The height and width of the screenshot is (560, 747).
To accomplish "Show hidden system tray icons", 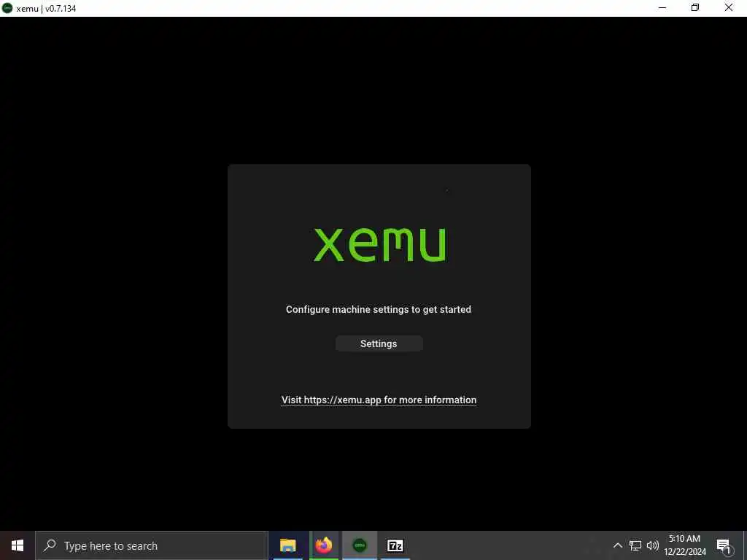I will tap(617, 545).
